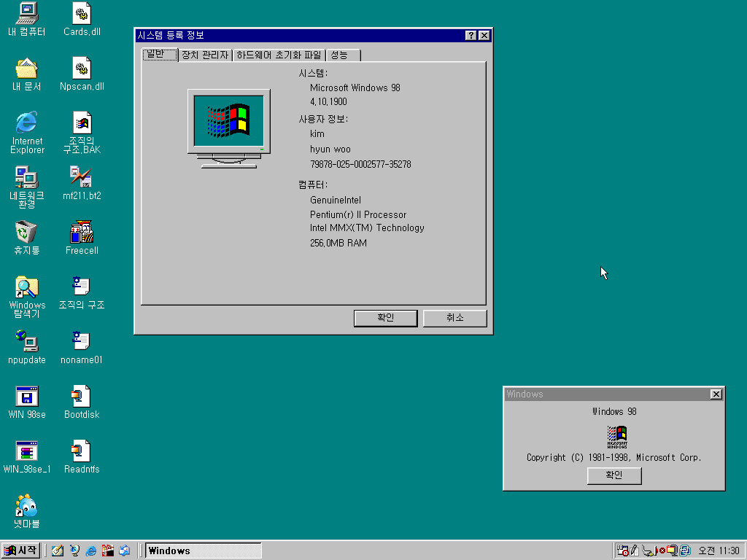Click the overlapping windows tray icon
The image size is (747, 560).
(685, 551)
